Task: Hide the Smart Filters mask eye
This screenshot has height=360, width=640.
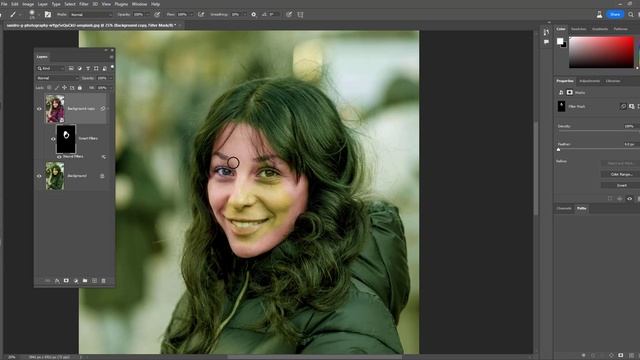Action: [x=53, y=139]
